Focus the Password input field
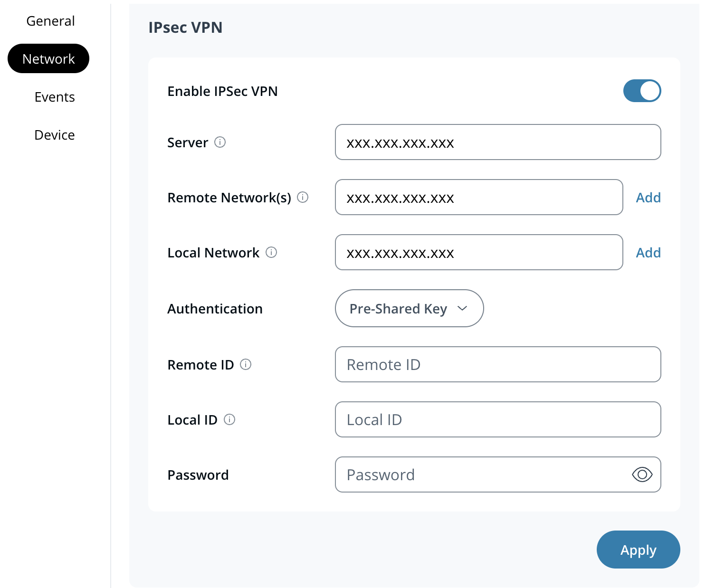706x588 pixels. point(480,474)
